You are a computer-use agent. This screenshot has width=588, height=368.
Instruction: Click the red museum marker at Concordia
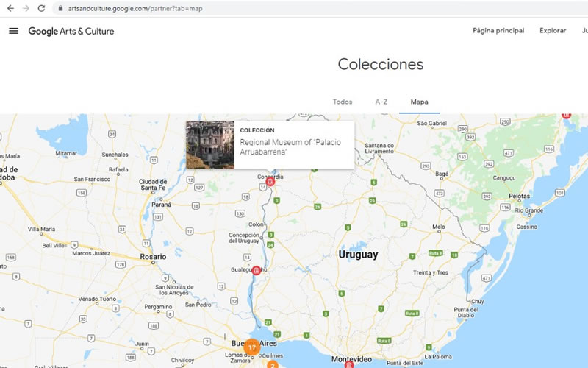[270, 182]
